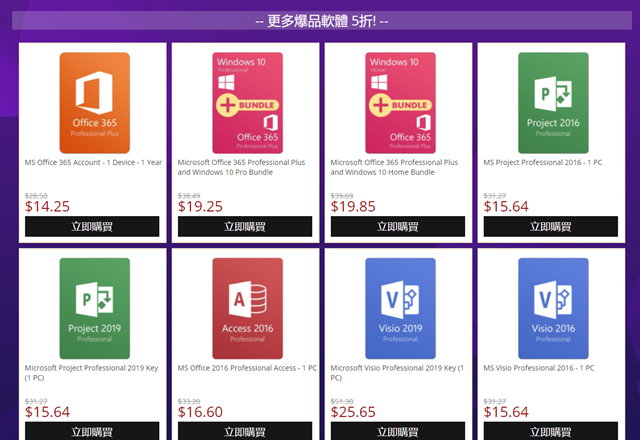Open MS Office 2016 Professional Access title
This screenshot has width=640, height=440.
click(x=247, y=368)
